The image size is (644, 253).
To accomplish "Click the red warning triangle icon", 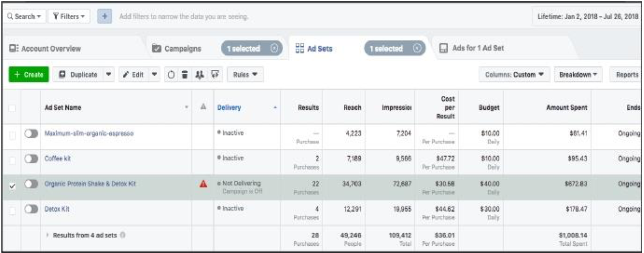I will 203,184.
